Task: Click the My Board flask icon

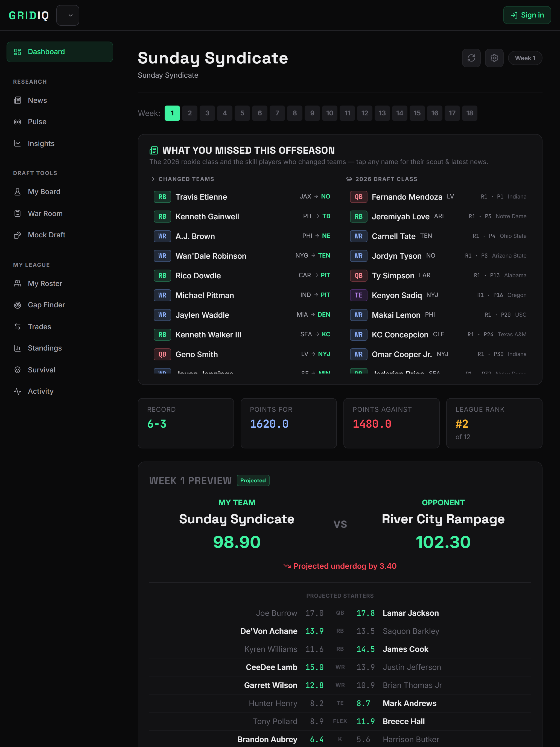Action: 17,192
